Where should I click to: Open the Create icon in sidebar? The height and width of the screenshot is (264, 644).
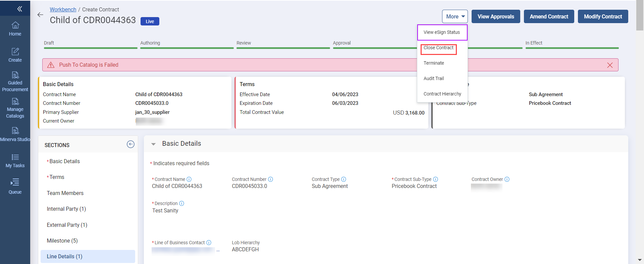tap(15, 55)
